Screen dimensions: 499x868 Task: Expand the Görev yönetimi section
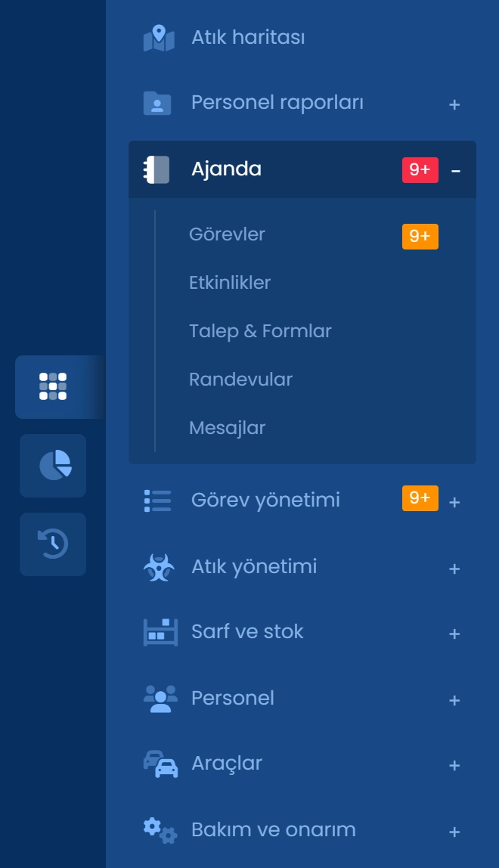[454, 501]
